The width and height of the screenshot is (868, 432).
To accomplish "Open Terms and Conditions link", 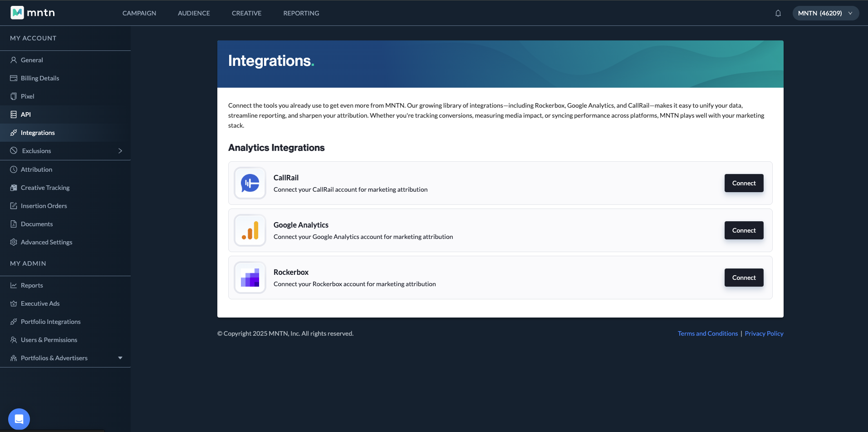I will (x=708, y=333).
